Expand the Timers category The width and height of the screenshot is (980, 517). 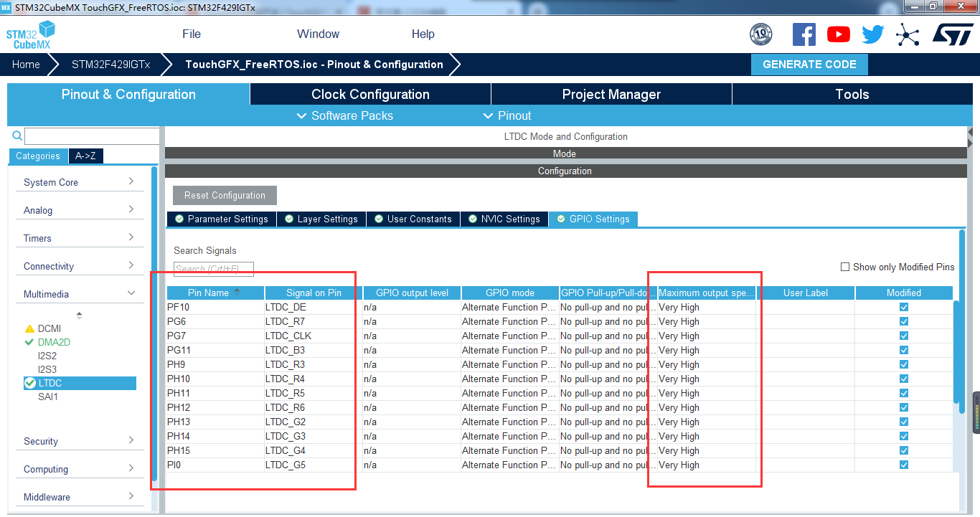[x=79, y=238]
